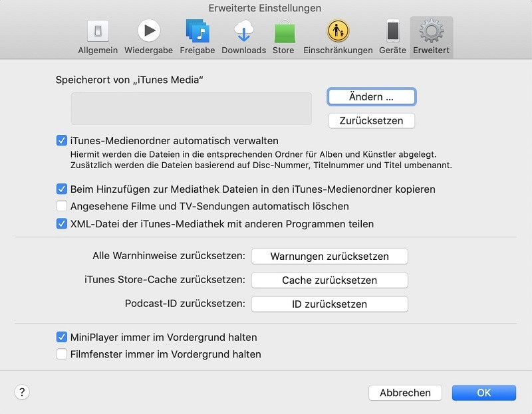Open the Store shopping bag pane
The image size is (532, 414).
coord(284,37)
